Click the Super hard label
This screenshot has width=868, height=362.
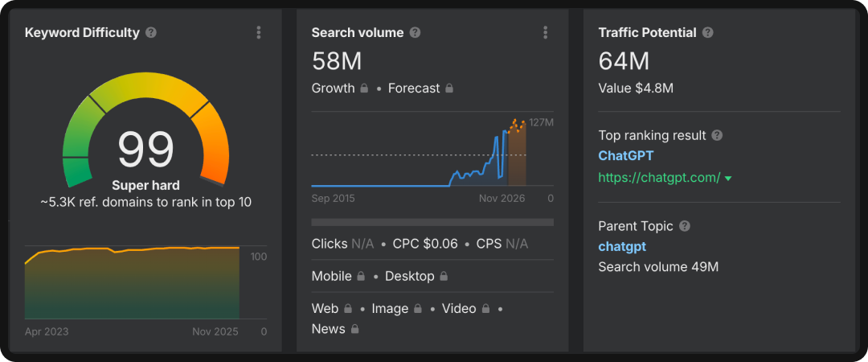(x=145, y=185)
